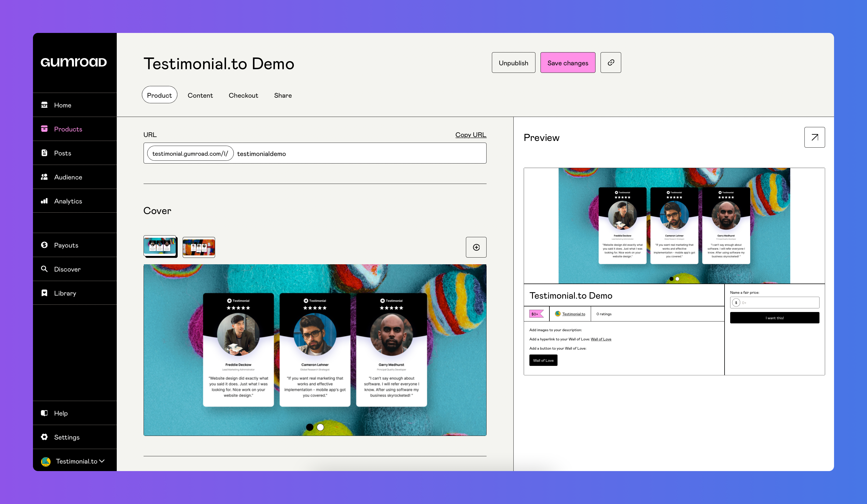
Task: Click the Analytics bar chart icon
Action: point(44,201)
